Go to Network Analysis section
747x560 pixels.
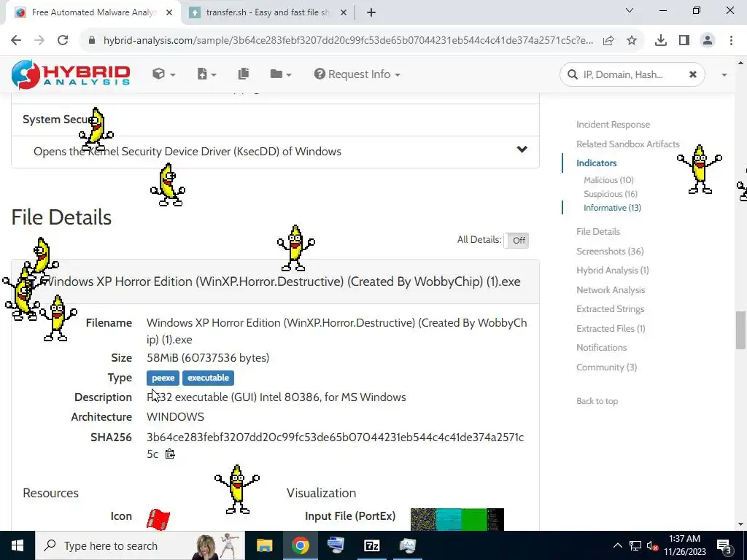point(611,290)
